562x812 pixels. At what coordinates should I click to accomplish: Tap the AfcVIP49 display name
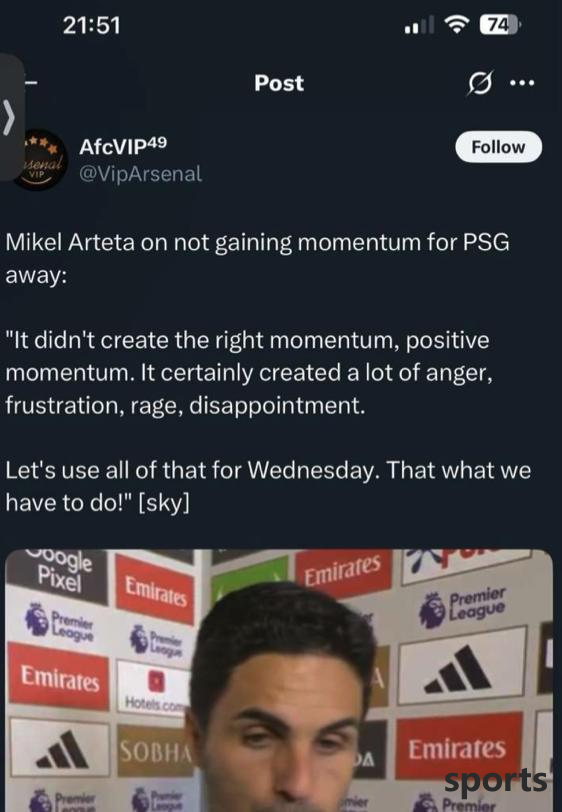(x=123, y=147)
